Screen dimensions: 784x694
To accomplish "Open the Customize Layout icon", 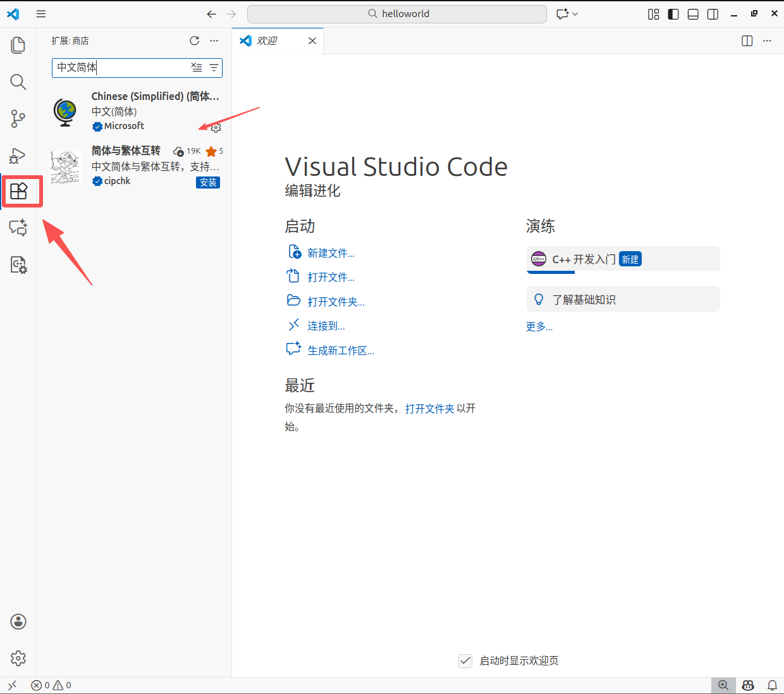I will [x=654, y=14].
